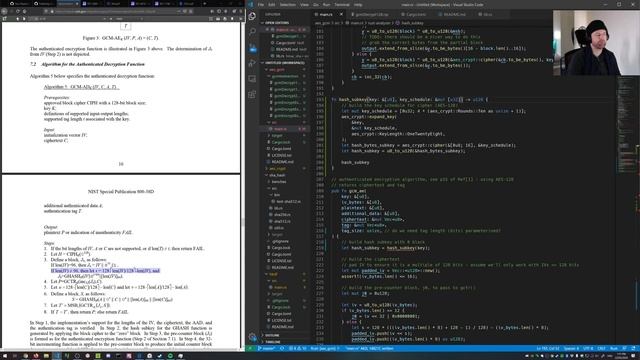Open Run and Debug view in activity bar
640x360 pixels.
253,63
